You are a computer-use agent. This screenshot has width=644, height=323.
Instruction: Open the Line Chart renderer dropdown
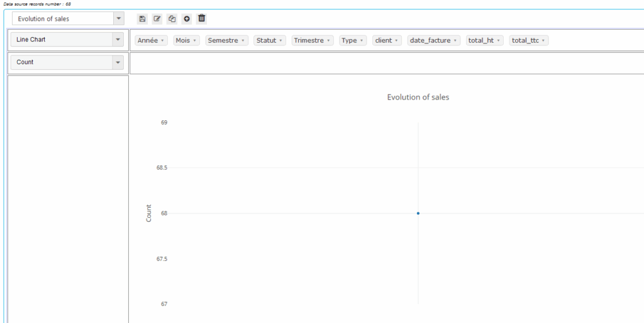118,40
